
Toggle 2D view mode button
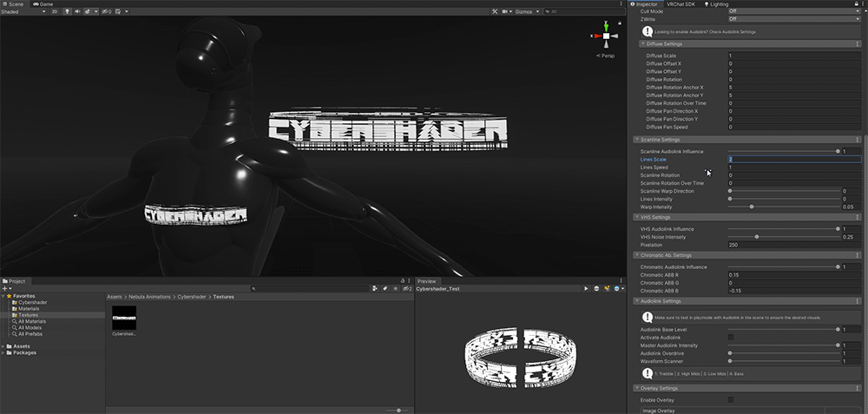coord(55,12)
